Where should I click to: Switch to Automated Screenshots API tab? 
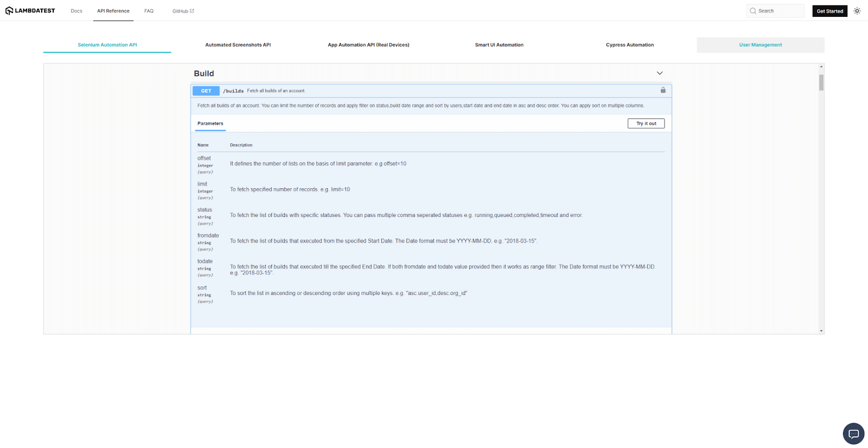click(238, 45)
